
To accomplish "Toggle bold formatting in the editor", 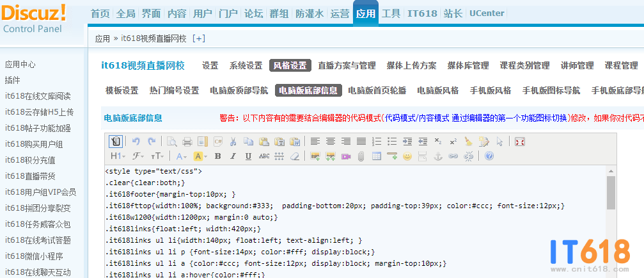I will [x=217, y=156].
